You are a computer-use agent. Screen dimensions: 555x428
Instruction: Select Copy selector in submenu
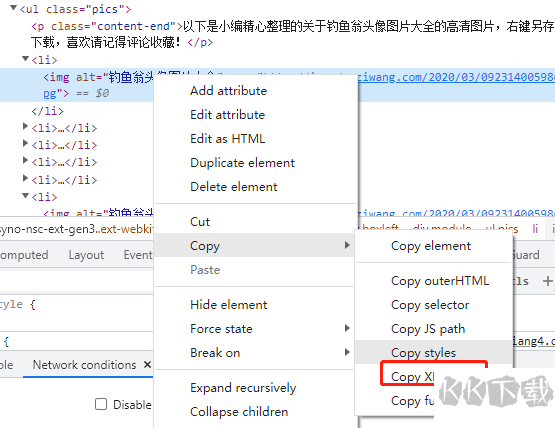coord(430,305)
